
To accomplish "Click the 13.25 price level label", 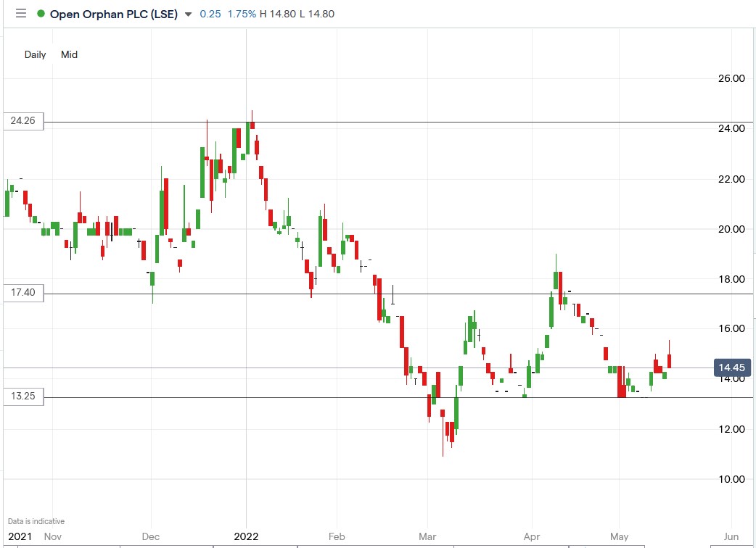I will [x=22, y=396].
